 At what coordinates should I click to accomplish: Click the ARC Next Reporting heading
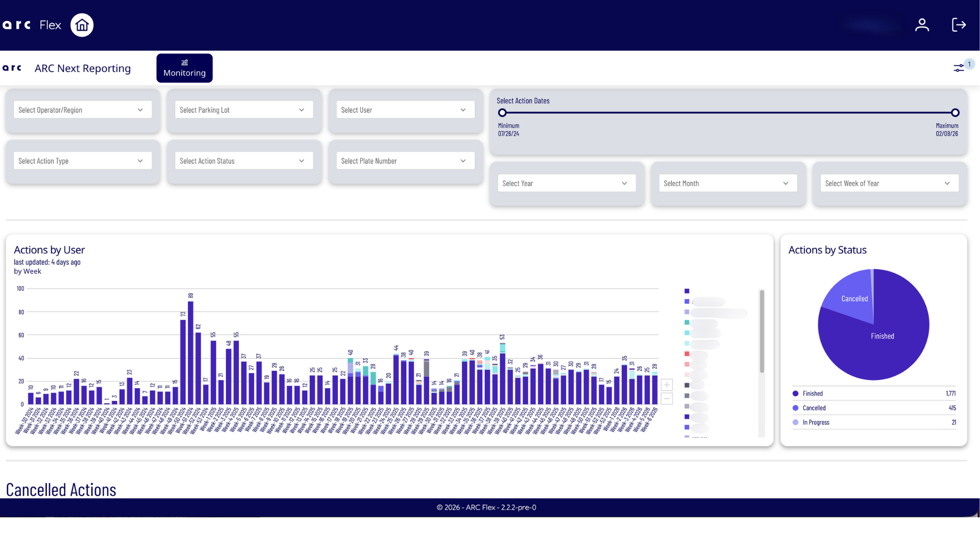82,68
